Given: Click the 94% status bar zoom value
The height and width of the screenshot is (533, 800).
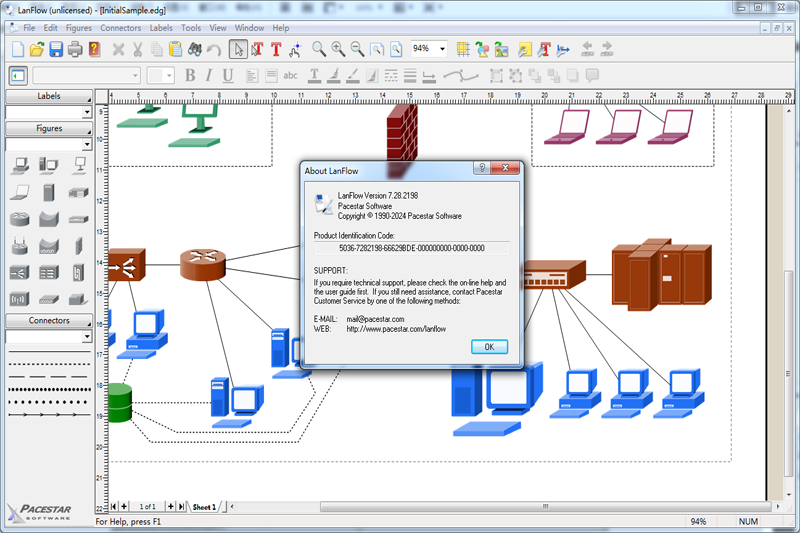Looking at the screenshot, I should [x=698, y=522].
